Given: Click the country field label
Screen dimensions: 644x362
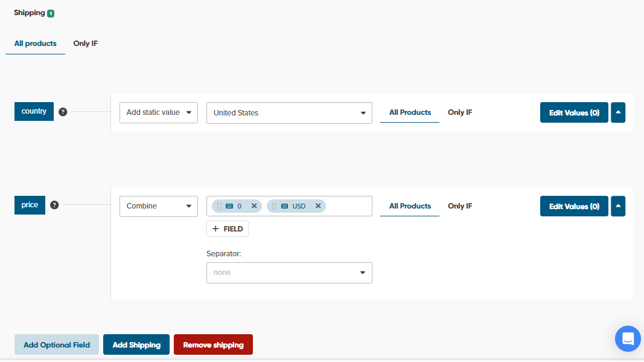Looking at the screenshot, I should (34, 111).
